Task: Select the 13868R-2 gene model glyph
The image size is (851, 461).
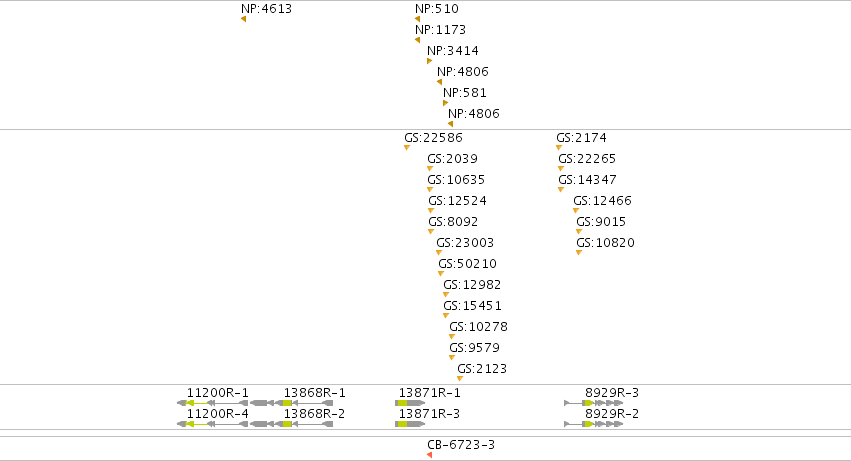Action: point(291,424)
